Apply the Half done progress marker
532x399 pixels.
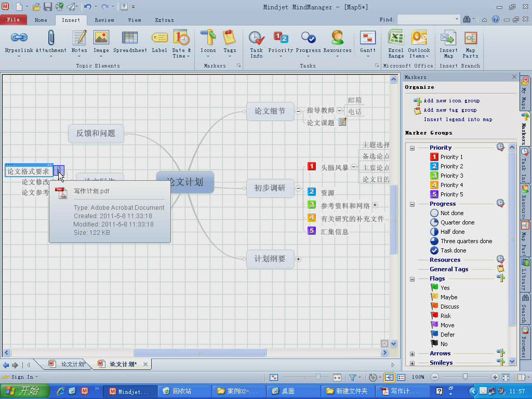pyautogui.click(x=447, y=231)
